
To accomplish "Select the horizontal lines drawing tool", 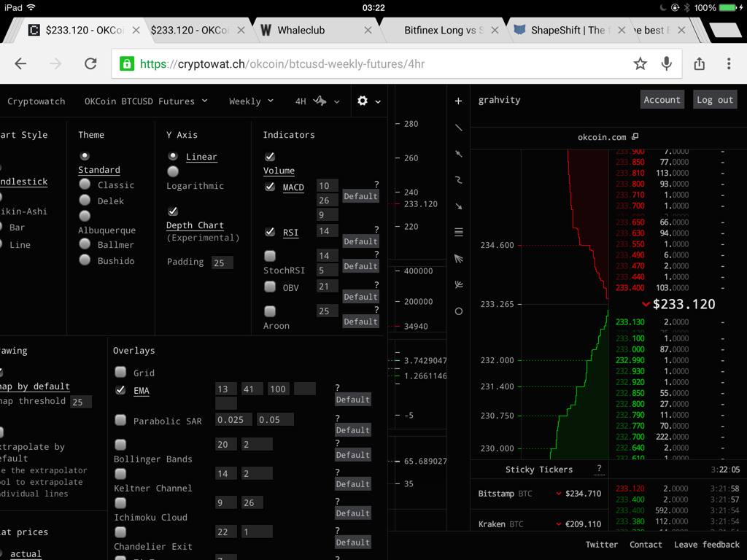I will 458,233.
